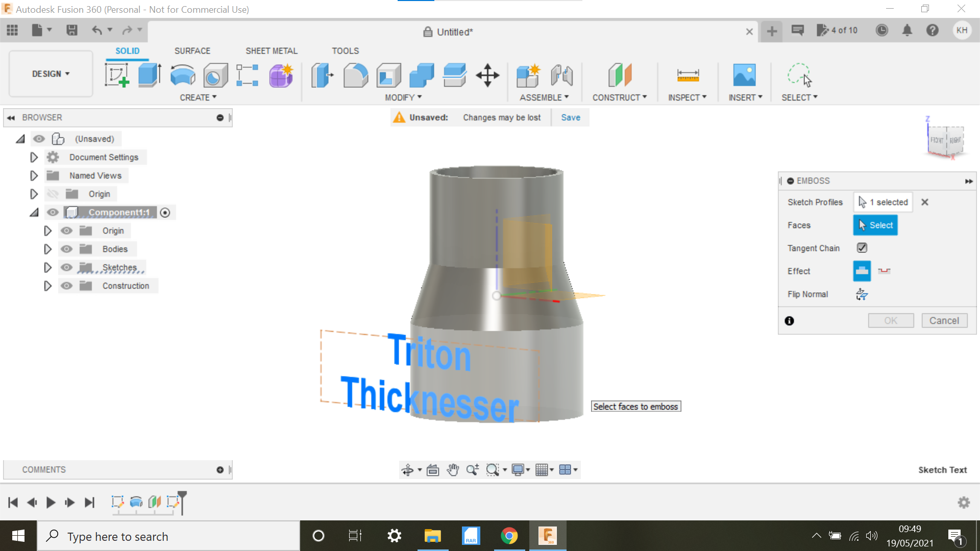Click the Save icon in toolbar
980x551 pixels.
(72, 31)
